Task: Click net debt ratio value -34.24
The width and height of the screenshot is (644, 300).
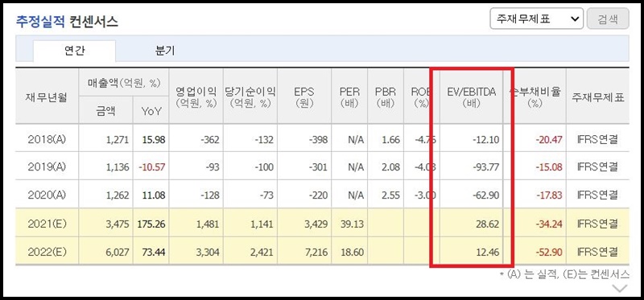Action: point(549,224)
